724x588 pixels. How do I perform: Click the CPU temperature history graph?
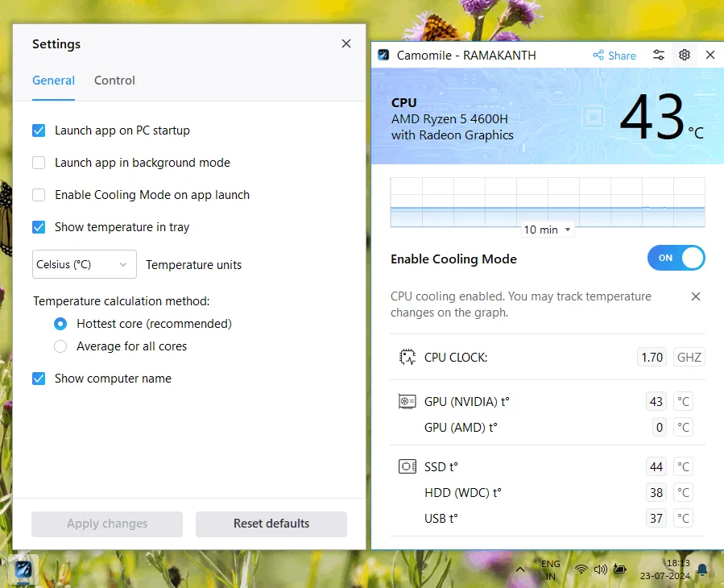click(548, 201)
